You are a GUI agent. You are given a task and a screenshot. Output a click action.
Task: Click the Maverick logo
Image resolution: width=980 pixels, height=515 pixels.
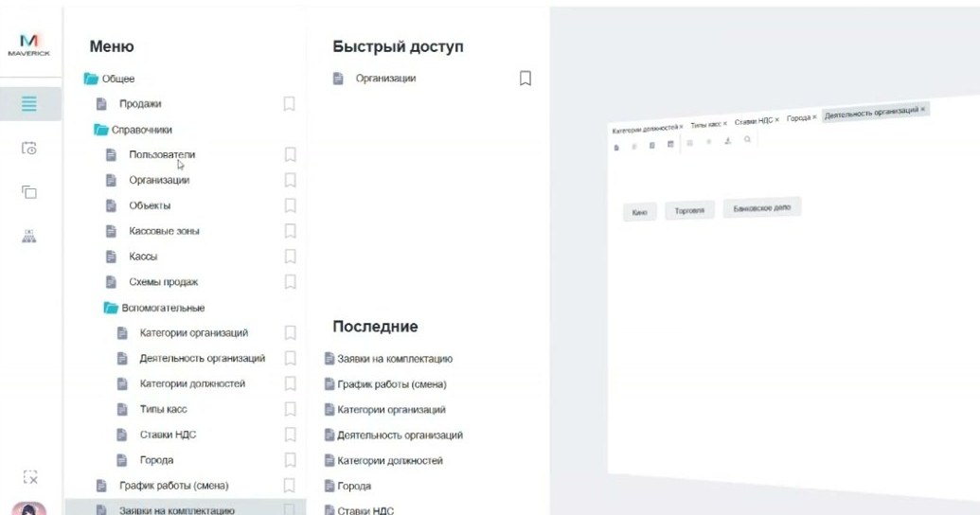coord(29,45)
